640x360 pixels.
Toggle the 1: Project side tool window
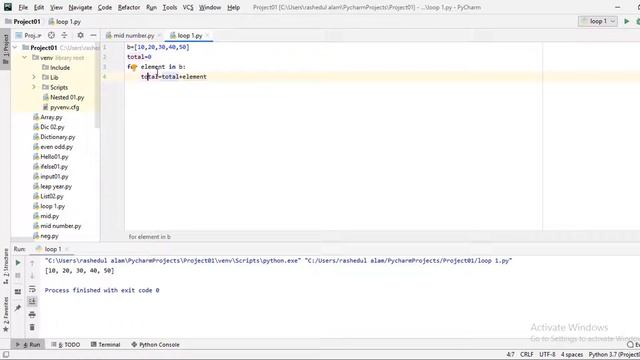coord(6,49)
